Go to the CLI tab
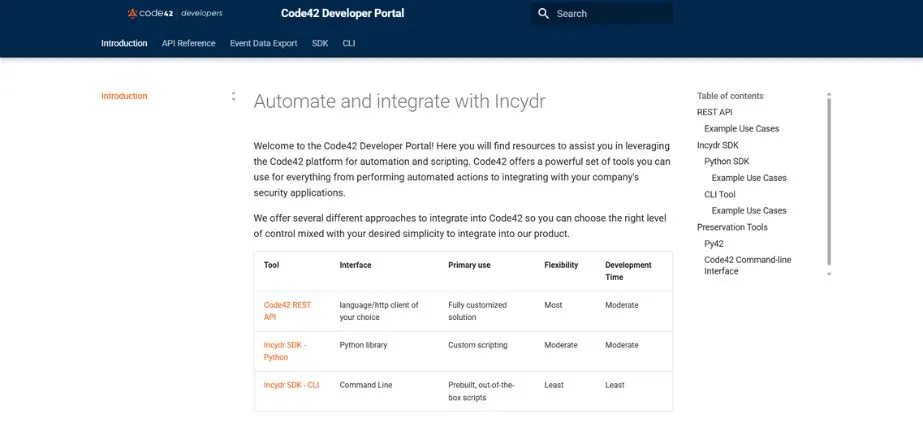 click(349, 44)
